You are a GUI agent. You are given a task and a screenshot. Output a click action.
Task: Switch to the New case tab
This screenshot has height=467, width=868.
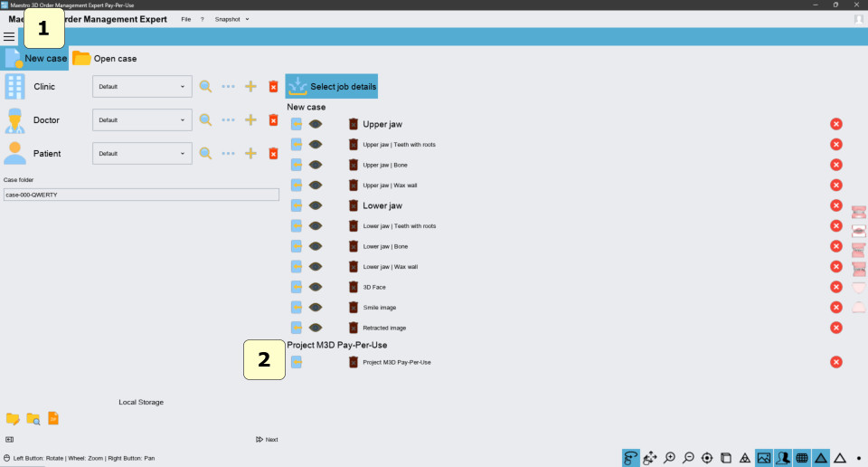(34, 58)
